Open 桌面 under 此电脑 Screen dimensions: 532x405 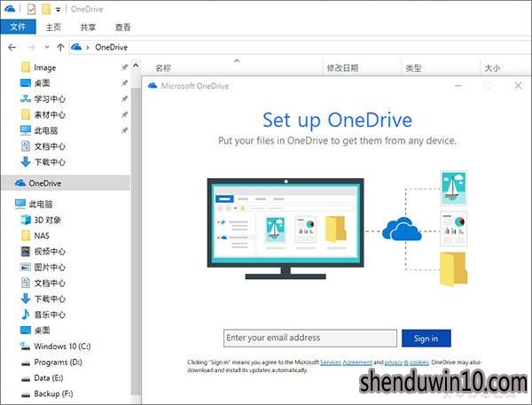(x=42, y=330)
